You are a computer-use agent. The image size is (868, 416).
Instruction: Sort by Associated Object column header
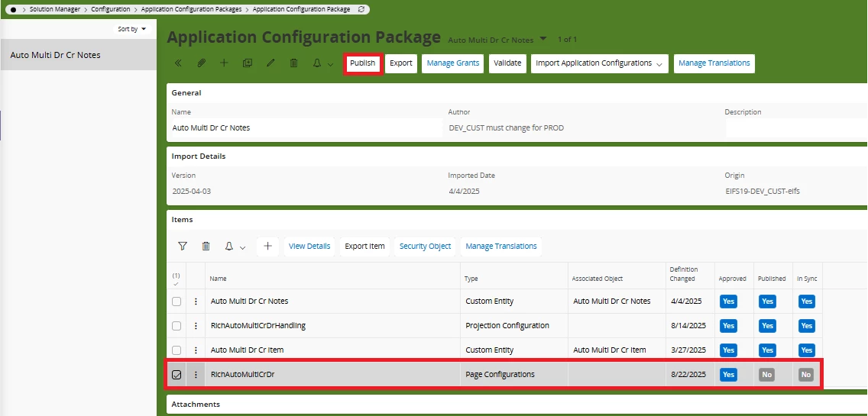click(598, 279)
